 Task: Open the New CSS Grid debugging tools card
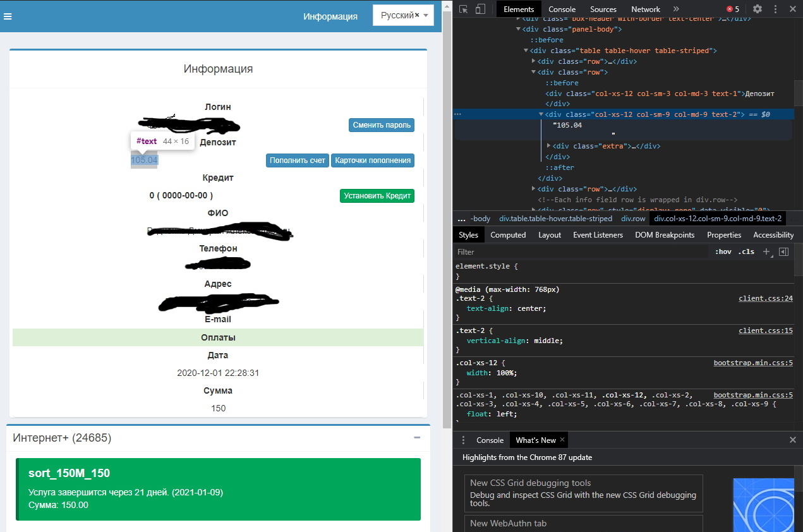point(583,493)
